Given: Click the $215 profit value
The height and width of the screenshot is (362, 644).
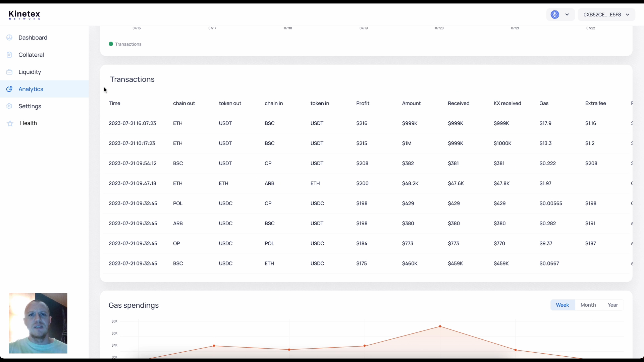Looking at the screenshot, I should [x=362, y=143].
